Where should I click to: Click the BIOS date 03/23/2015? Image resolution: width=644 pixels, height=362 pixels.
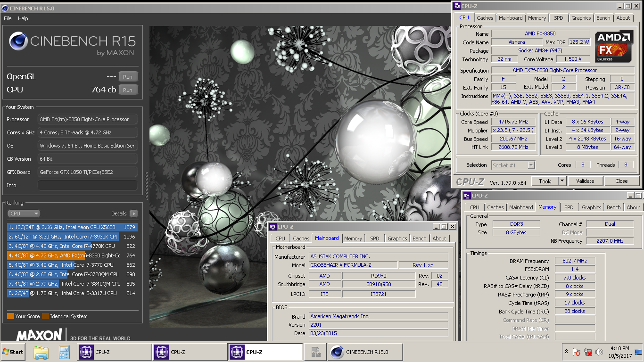(x=379, y=333)
